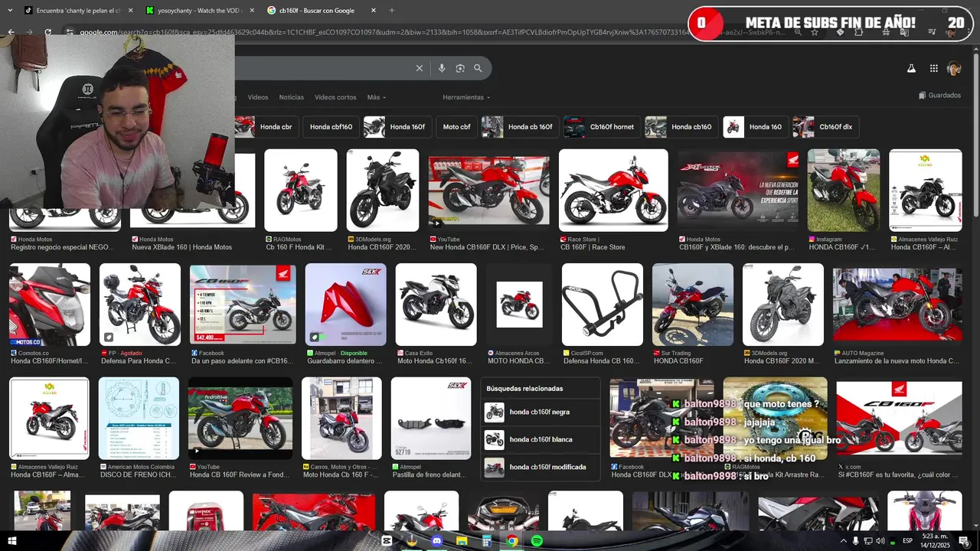Open CapCut from the taskbar
This screenshot has width=980, height=551.
pos(387,541)
